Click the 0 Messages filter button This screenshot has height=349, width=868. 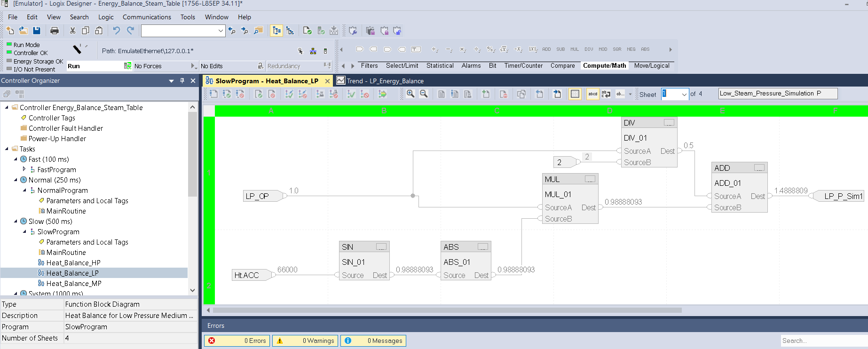pyautogui.click(x=373, y=341)
